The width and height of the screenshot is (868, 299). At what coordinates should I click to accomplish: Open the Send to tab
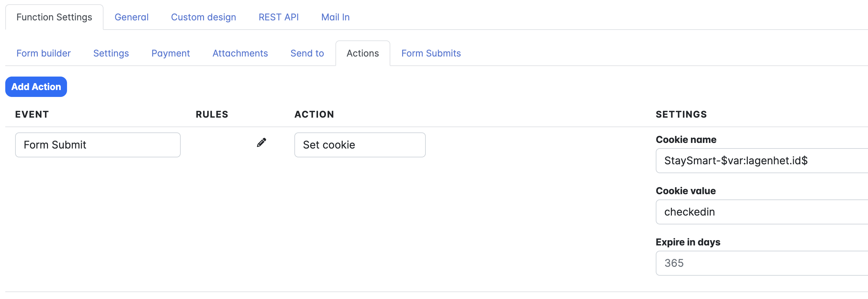(307, 53)
